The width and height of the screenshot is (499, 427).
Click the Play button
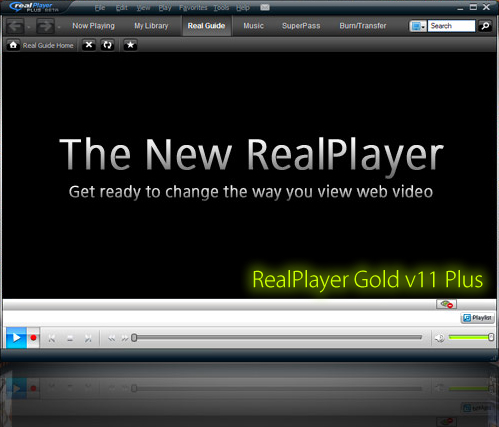click(16, 338)
